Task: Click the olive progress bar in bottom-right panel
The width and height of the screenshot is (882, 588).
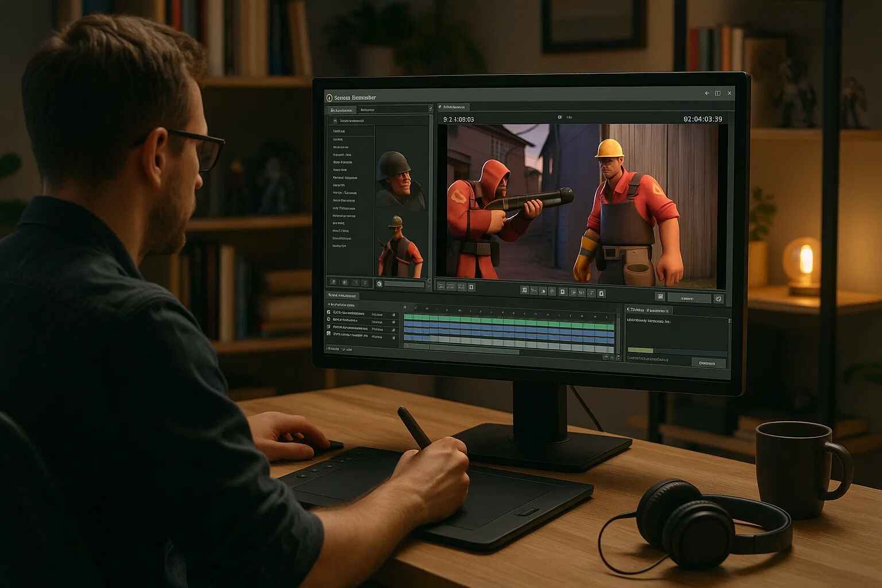Action: (x=641, y=350)
